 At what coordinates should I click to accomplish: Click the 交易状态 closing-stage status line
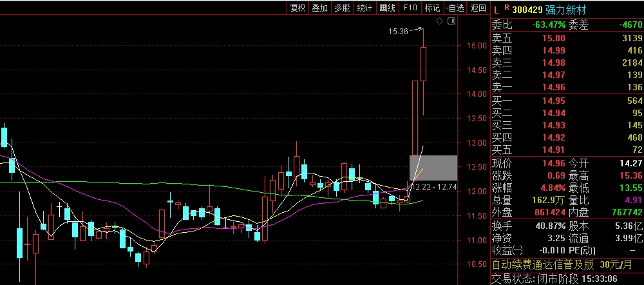click(x=554, y=279)
